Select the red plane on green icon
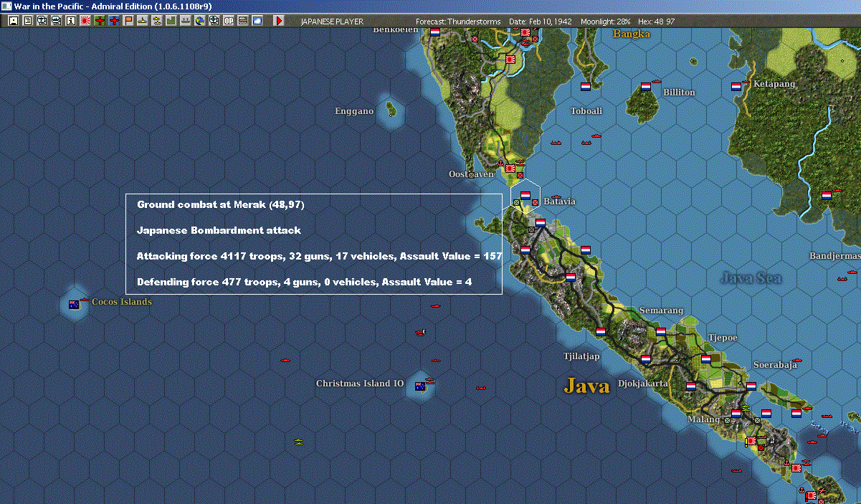The width and height of the screenshot is (861, 504). pyautogui.click(x=100, y=21)
